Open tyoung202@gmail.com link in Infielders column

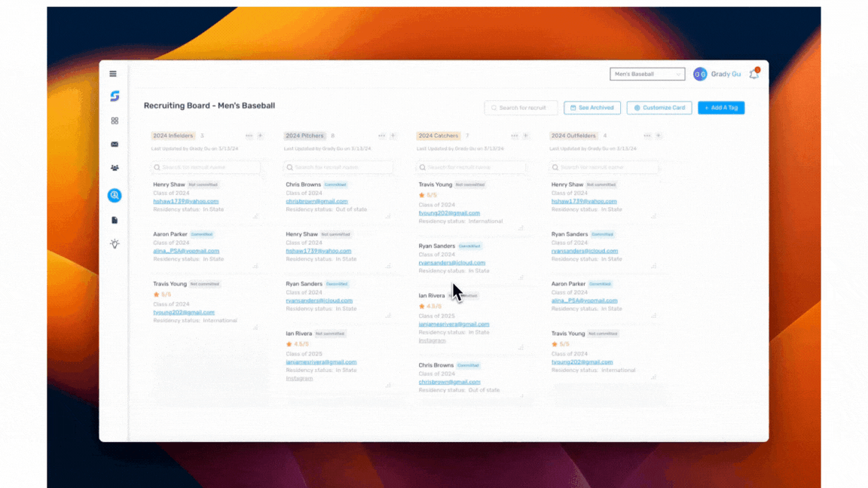184,313
